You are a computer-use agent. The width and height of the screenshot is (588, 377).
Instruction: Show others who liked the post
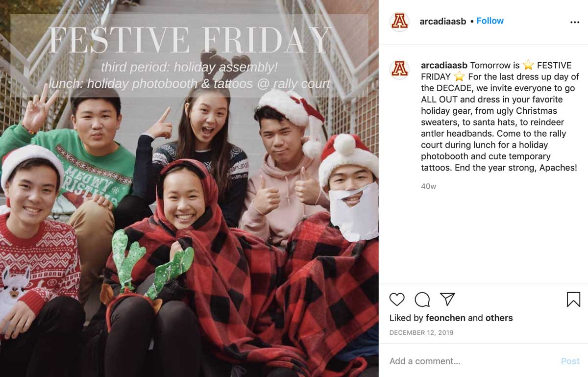499,318
